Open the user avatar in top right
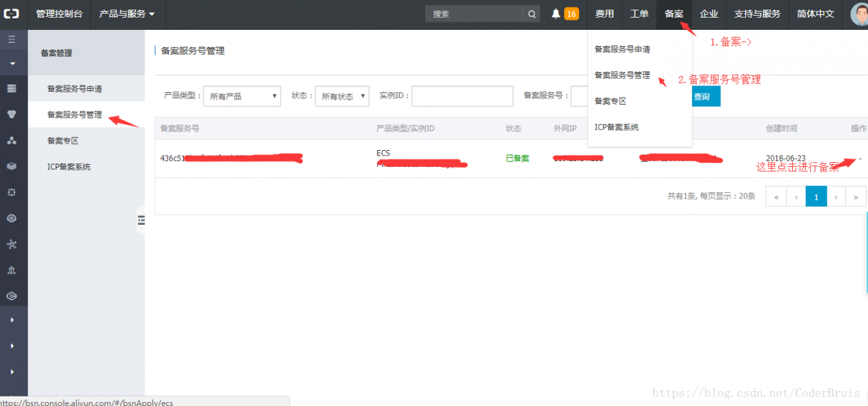 click(859, 14)
